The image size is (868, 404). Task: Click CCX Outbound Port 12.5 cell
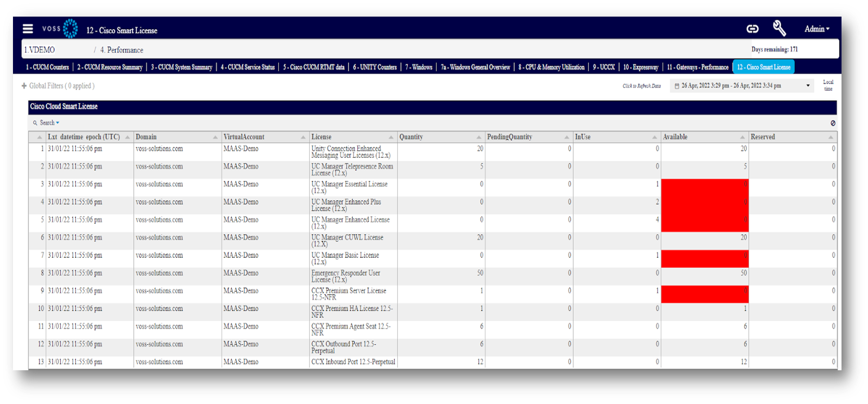click(353, 347)
